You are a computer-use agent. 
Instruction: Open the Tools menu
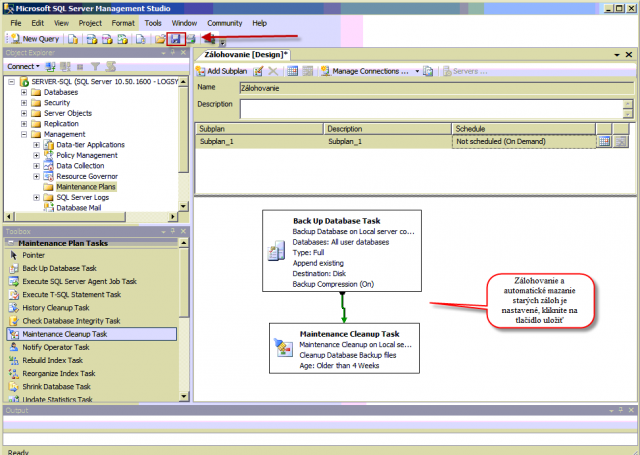[153, 23]
